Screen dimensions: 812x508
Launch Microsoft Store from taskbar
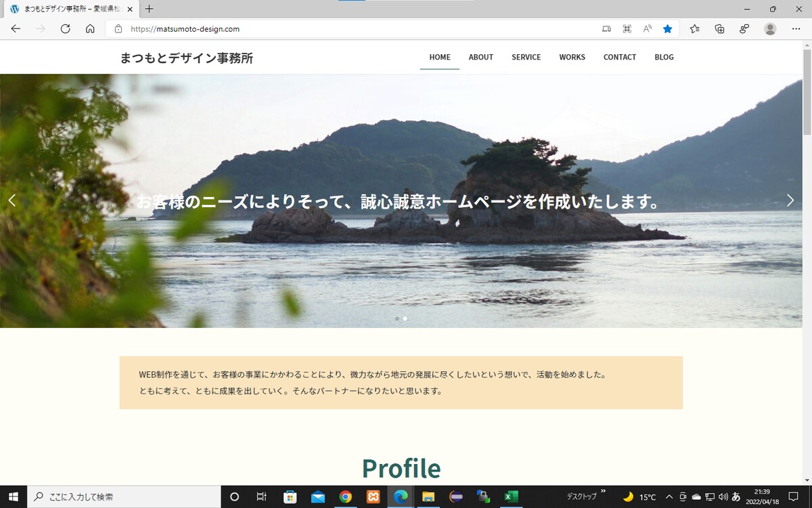290,496
